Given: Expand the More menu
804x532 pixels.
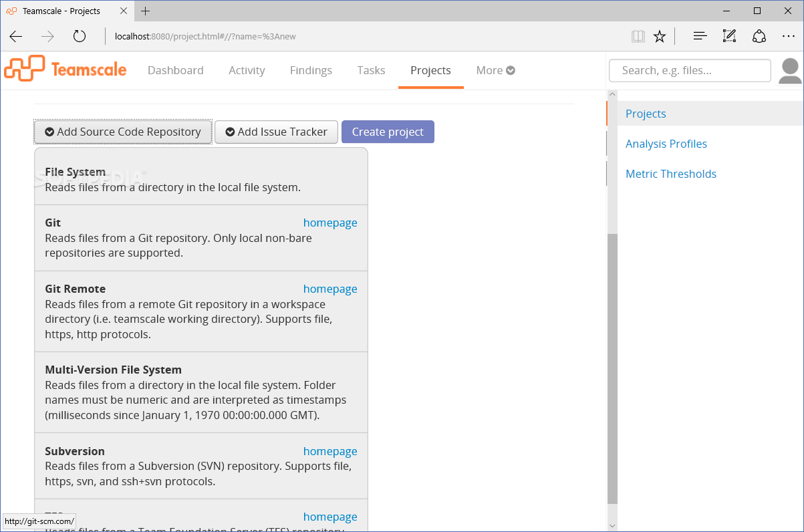Looking at the screenshot, I should point(495,70).
